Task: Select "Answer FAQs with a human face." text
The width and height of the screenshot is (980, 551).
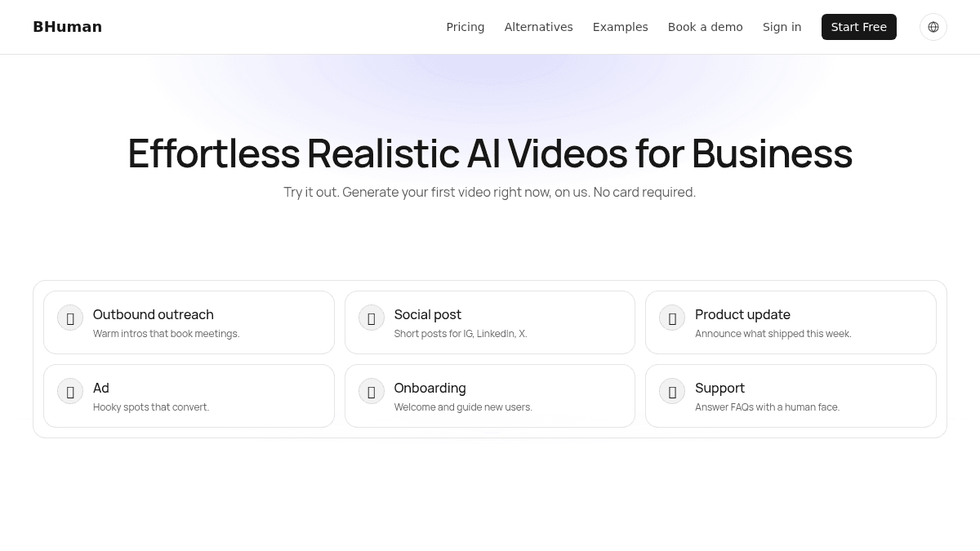Action: [x=768, y=407]
